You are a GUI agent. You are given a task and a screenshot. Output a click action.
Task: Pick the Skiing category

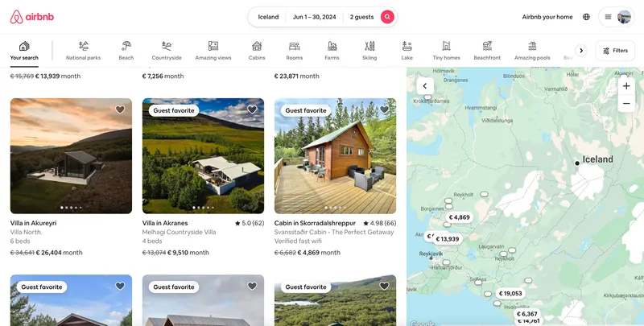(x=369, y=51)
